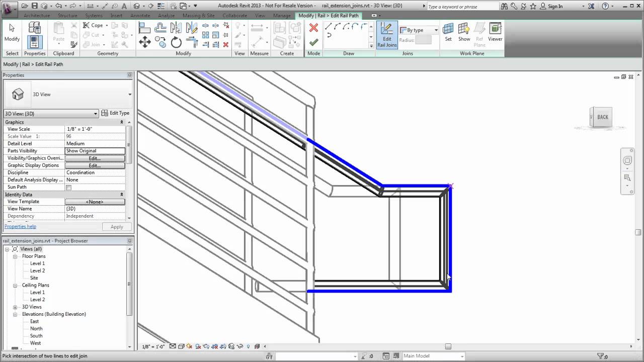644x362 pixels.
Task: Switch to the Annotate ribbon tab
Action: coord(140,16)
